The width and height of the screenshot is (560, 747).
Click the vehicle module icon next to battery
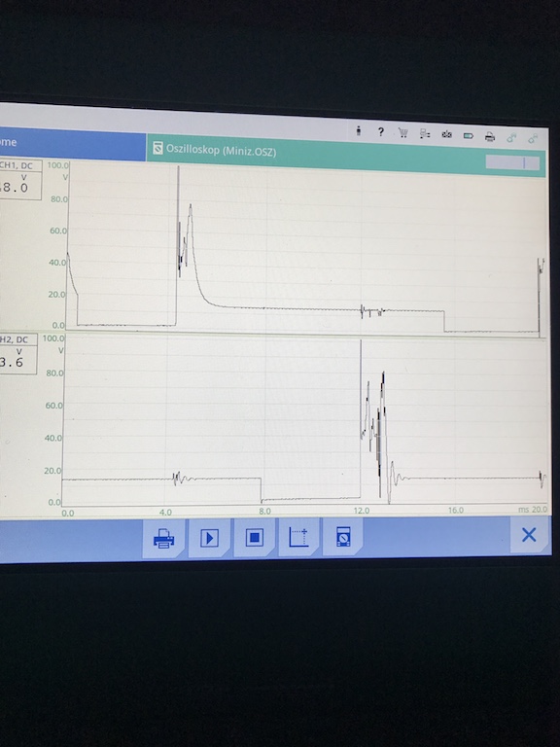point(446,135)
